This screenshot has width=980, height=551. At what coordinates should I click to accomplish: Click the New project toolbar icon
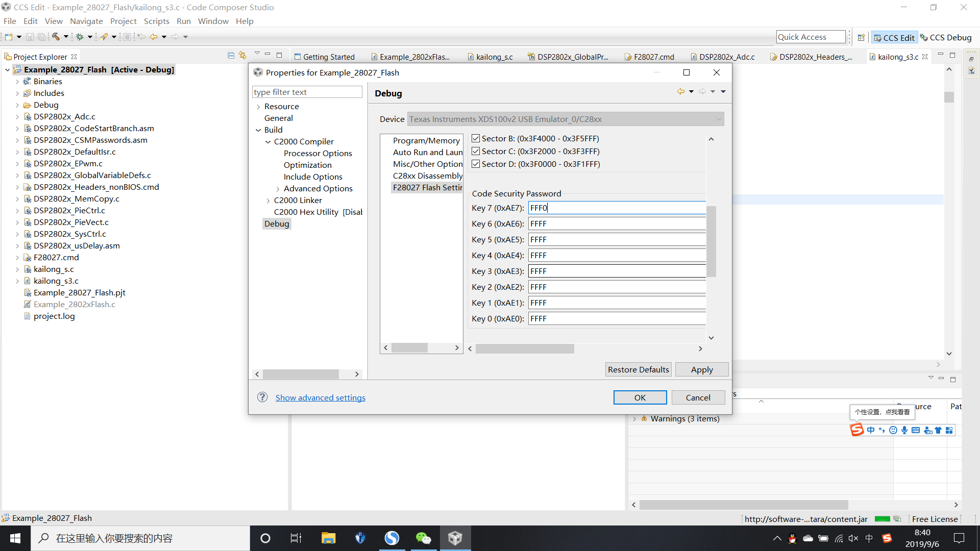click(9, 37)
